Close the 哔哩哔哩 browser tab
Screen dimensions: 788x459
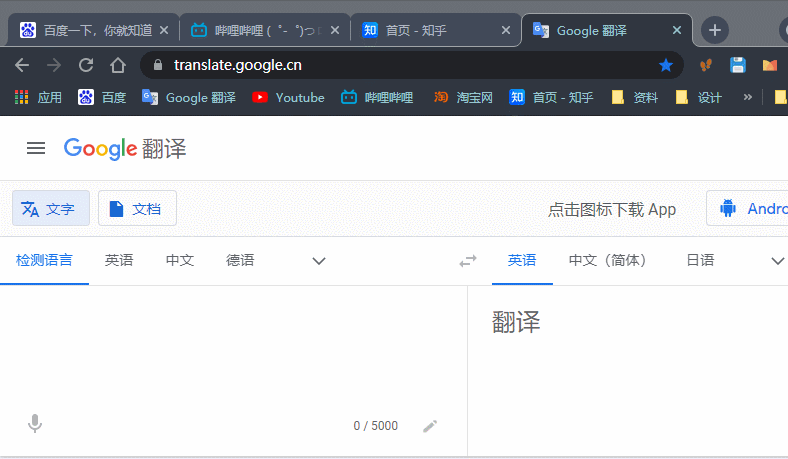[335, 30]
